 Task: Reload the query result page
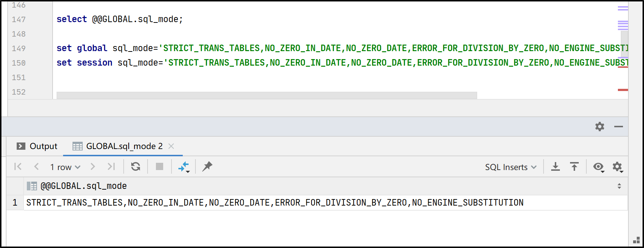pyautogui.click(x=136, y=166)
